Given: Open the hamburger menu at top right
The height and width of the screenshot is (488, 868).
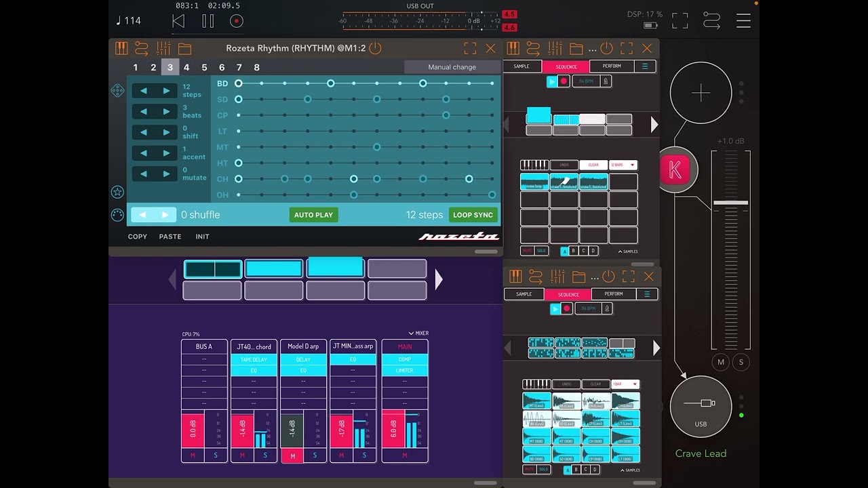Looking at the screenshot, I should pos(743,21).
